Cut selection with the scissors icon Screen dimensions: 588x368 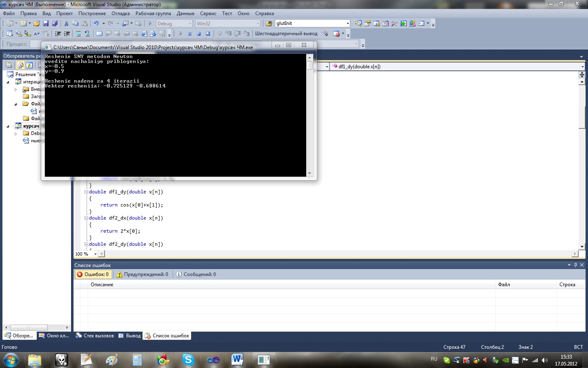[x=66, y=23]
